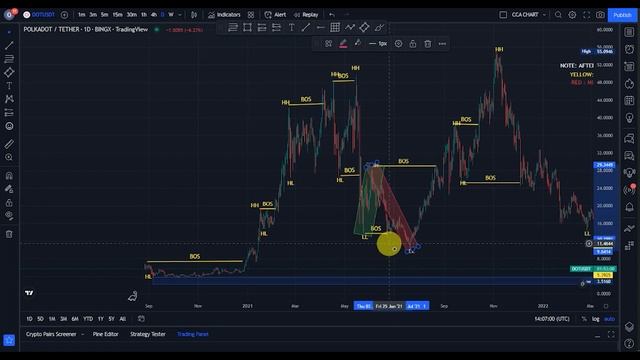The height and width of the screenshot is (360, 640).
Task: Open the Pine Editor tab
Action: click(105, 334)
